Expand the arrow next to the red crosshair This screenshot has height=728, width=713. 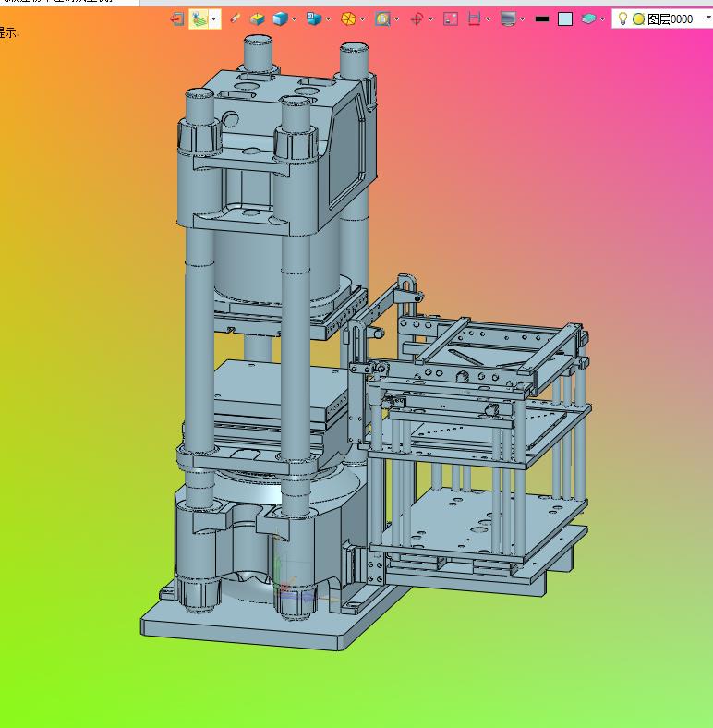pos(430,19)
